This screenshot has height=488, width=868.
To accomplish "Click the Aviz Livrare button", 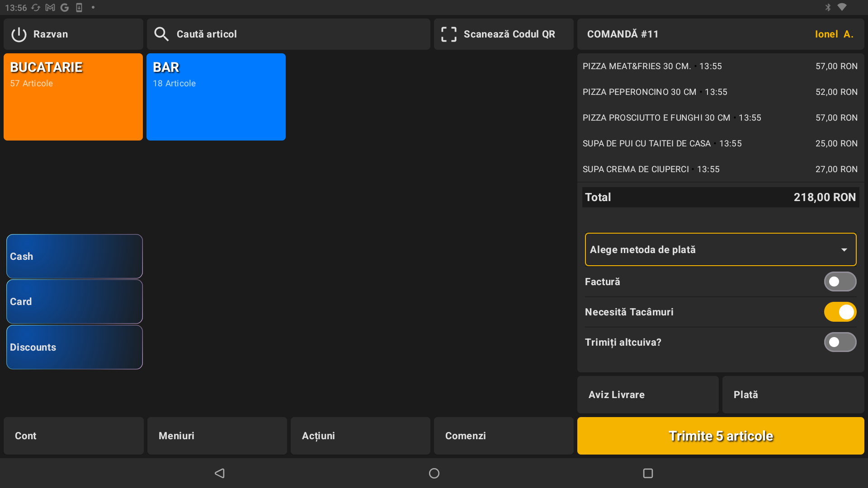I will (647, 394).
